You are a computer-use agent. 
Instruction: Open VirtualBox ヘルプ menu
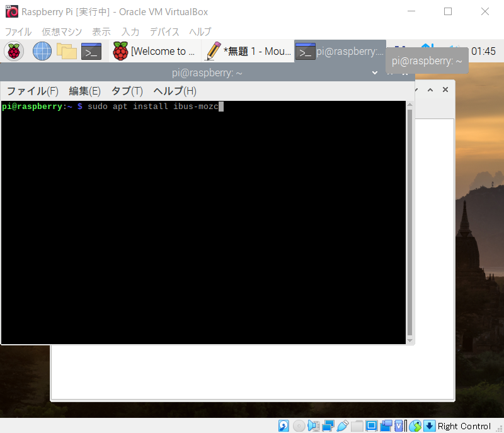click(200, 32)
